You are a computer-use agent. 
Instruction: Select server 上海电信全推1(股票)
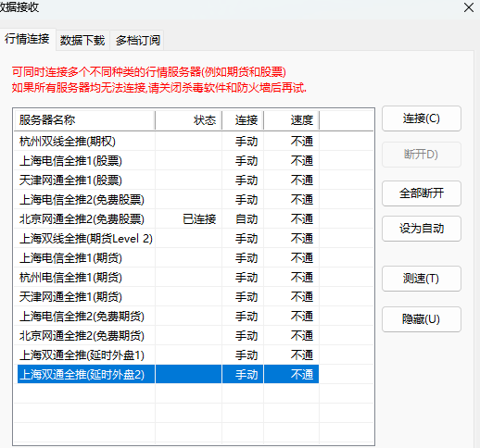[x=70, y=161]
